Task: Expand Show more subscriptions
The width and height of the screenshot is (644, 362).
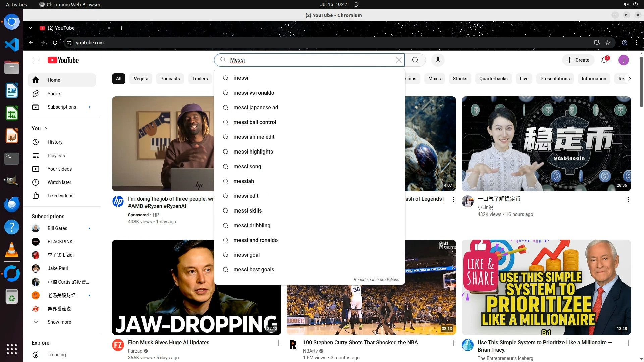Action: (x=59, y=322)
